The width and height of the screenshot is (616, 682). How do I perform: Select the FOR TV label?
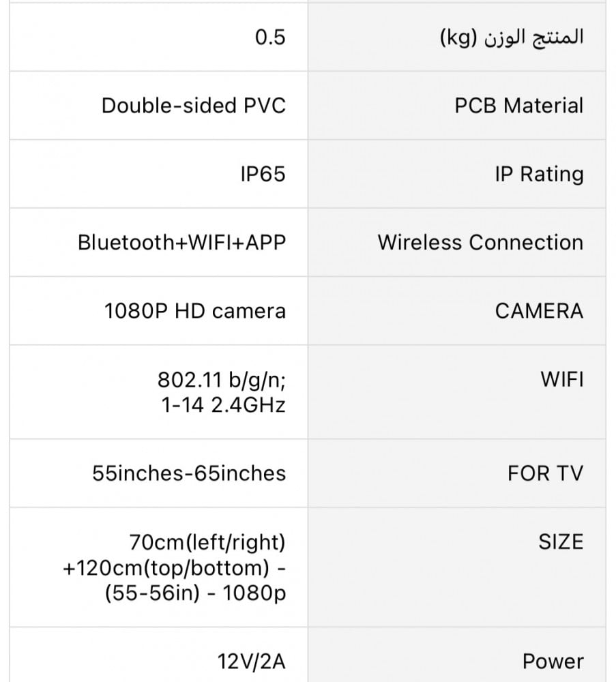pos(545,473)
